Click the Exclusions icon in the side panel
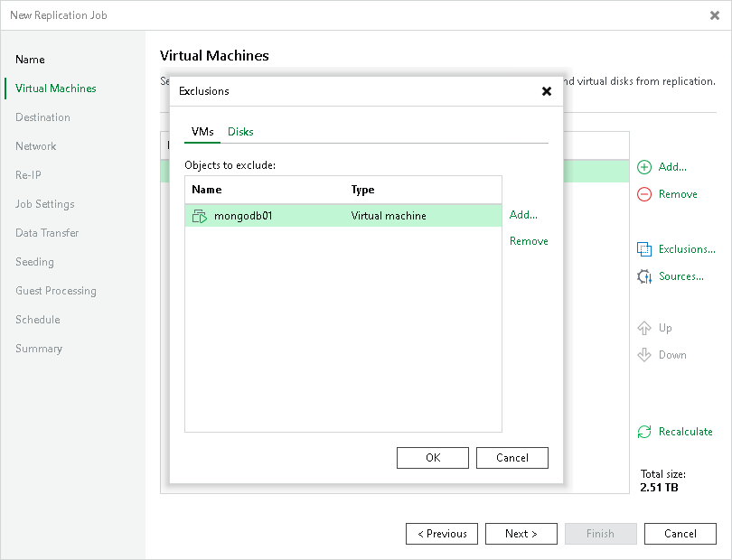 644,249
